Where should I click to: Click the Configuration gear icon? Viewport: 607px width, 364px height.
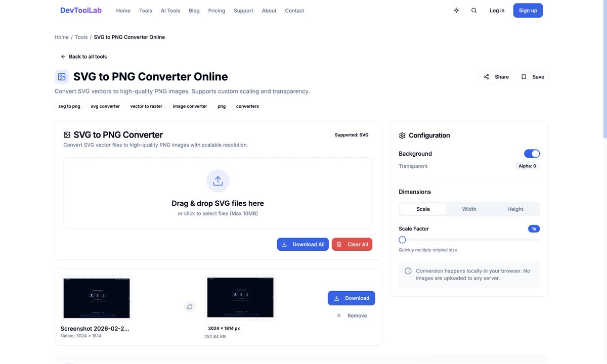point(402,135)
